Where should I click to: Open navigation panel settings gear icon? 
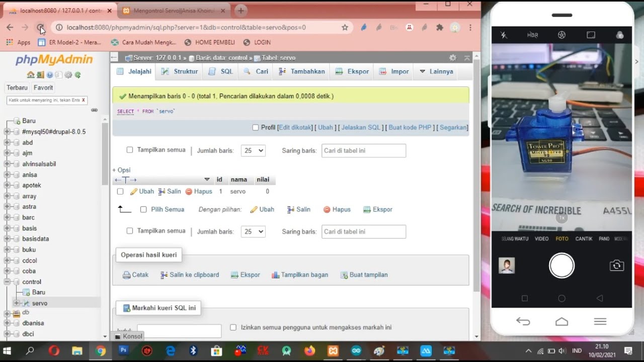68,75
